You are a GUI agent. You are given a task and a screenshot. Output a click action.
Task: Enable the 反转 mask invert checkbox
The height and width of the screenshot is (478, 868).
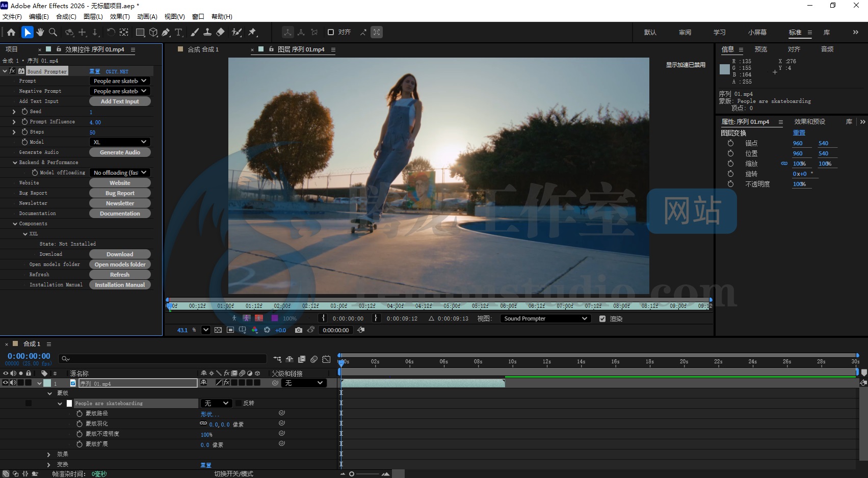click(238, 403)
